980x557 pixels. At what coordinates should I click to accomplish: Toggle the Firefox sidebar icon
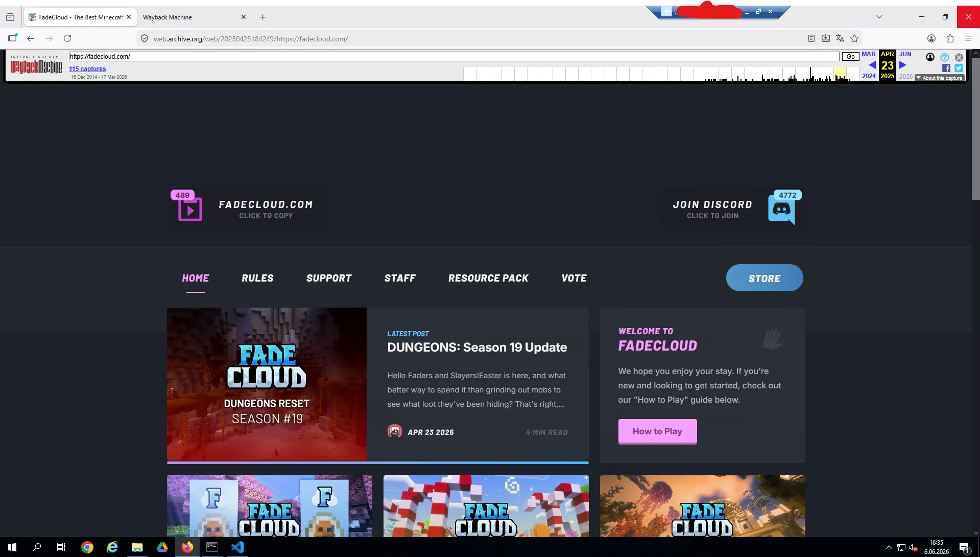(13, 38)
